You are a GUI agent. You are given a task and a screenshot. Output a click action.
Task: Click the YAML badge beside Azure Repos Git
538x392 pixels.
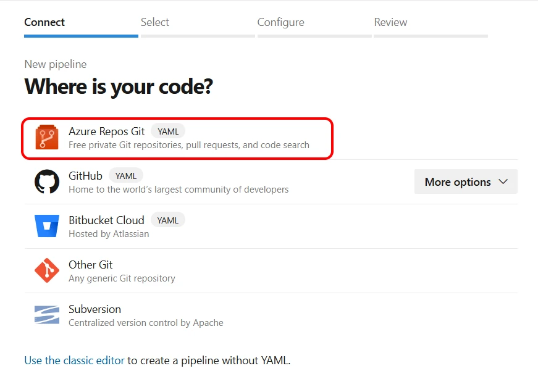click(168, 131)
